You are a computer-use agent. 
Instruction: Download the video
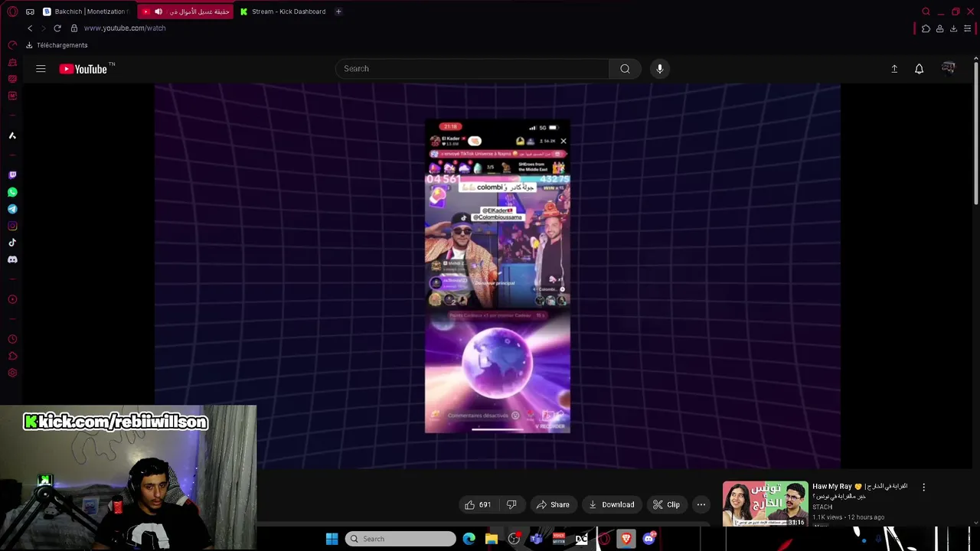pyautogui.click(x=612, y=504)
